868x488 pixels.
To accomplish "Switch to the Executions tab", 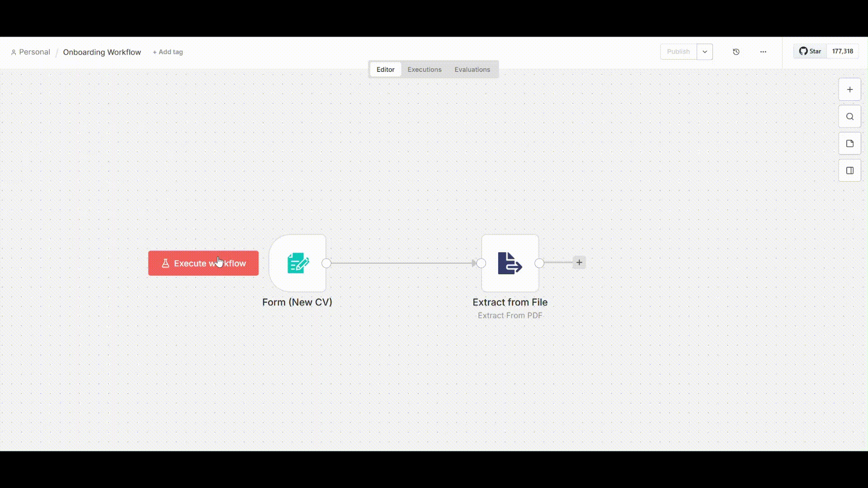I will click(x=424, y=70).
